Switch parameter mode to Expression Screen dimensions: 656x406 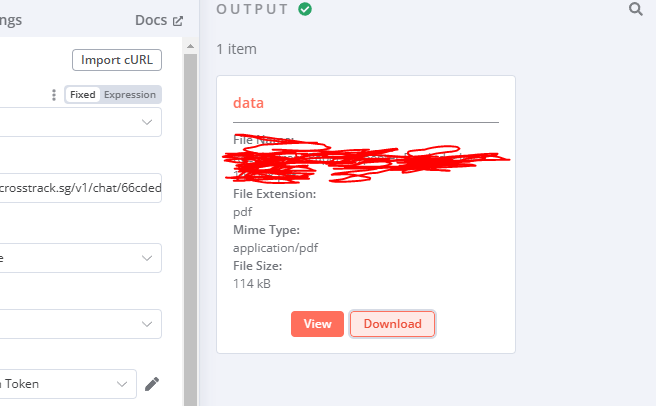[130, 95]
